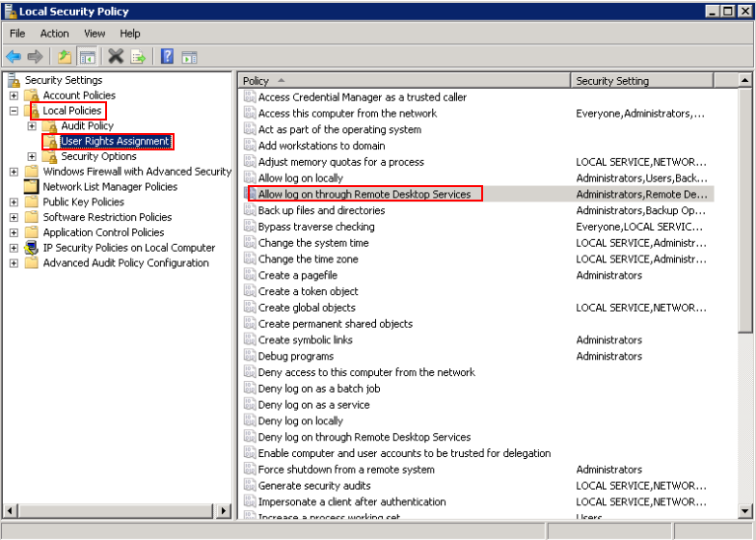Click the Security Settings root node icon
This screenshot has height=540, width=756.
click(x=13, y=80)
